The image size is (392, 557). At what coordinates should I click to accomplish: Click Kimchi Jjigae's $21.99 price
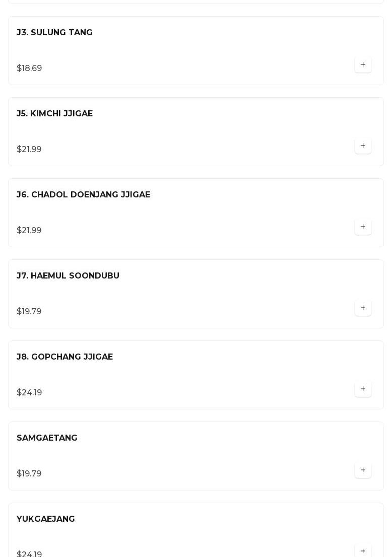pos(29,149)
